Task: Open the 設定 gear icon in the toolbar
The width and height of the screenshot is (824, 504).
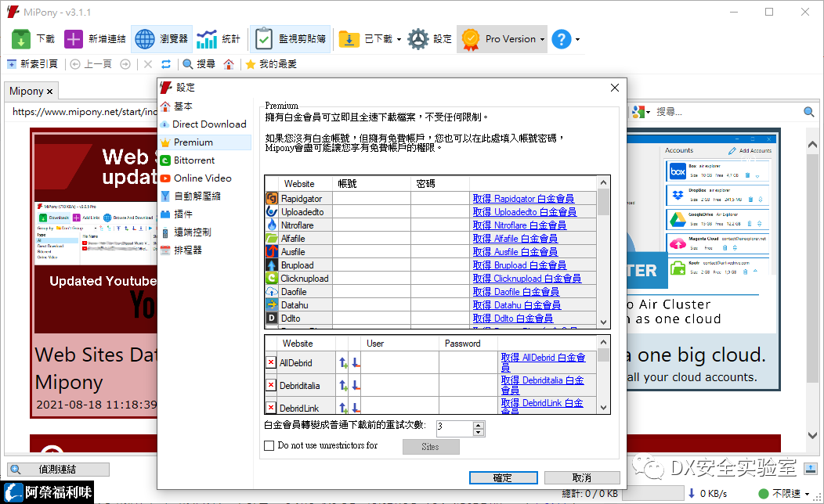Action: click(x=418, y=39)
